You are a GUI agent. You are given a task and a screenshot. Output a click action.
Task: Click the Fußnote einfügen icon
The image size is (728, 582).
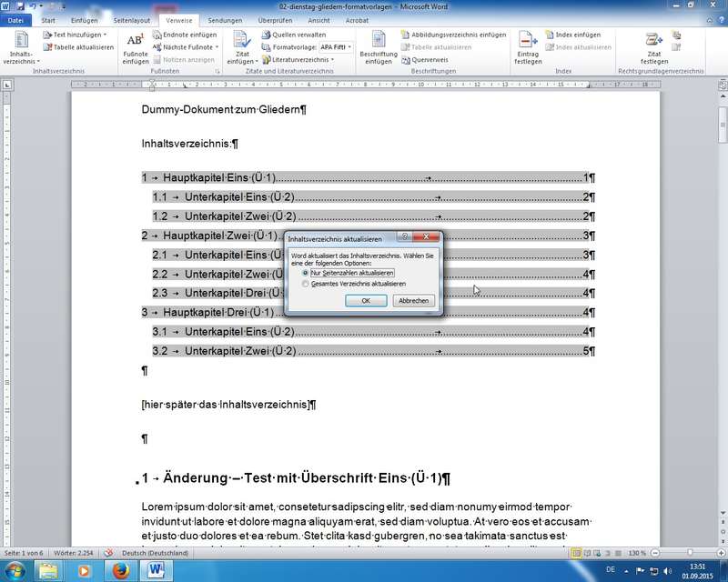(135, 45)
